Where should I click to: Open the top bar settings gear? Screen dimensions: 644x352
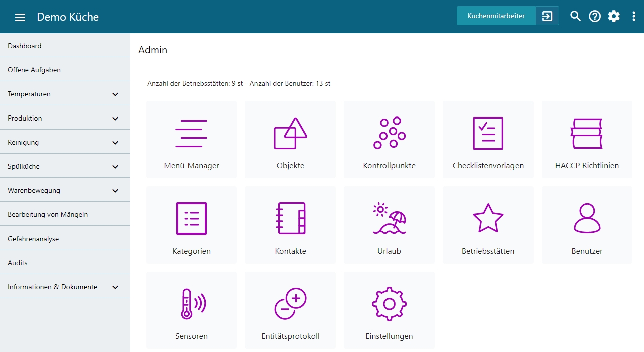pyautogui.click(x=614, y=16)
